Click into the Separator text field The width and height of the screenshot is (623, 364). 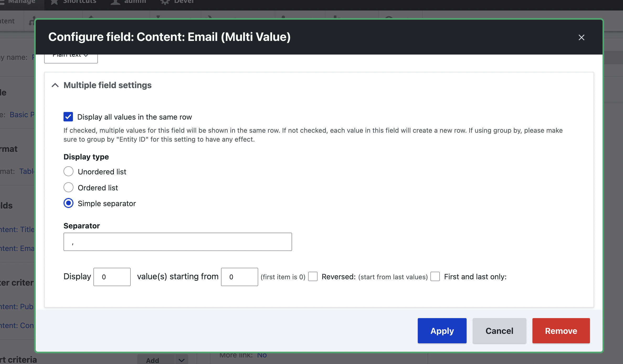pos(178,242)
